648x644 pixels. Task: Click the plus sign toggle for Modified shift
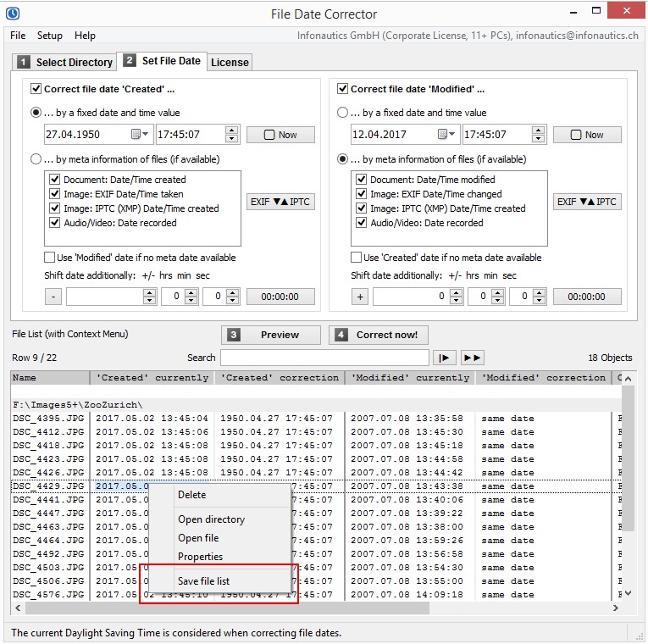tap(360, 297)
